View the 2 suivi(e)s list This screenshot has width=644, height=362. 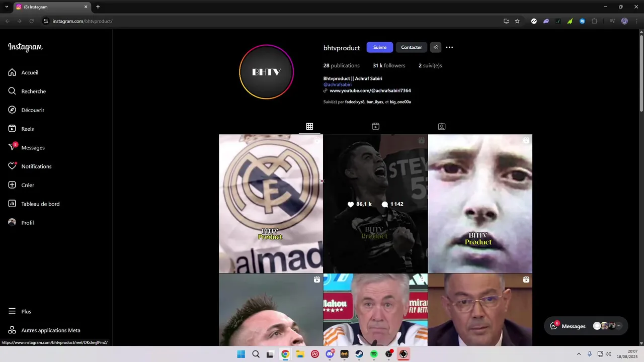pos(430,65)
